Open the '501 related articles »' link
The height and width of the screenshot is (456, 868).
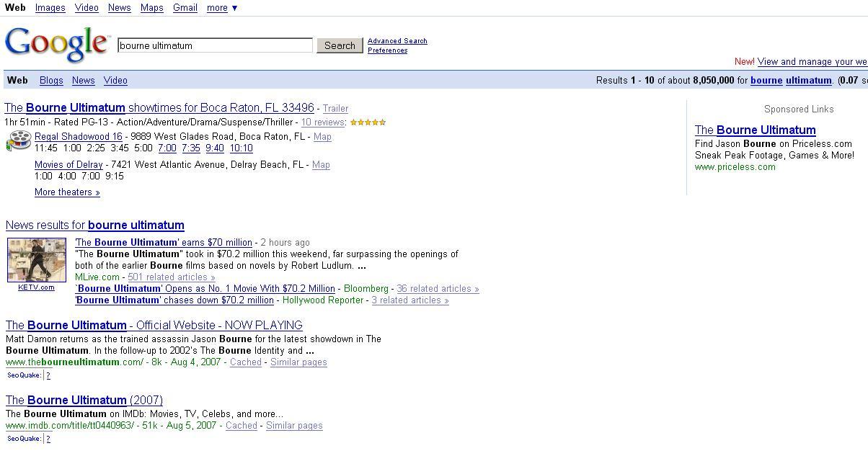pos(172,277)
